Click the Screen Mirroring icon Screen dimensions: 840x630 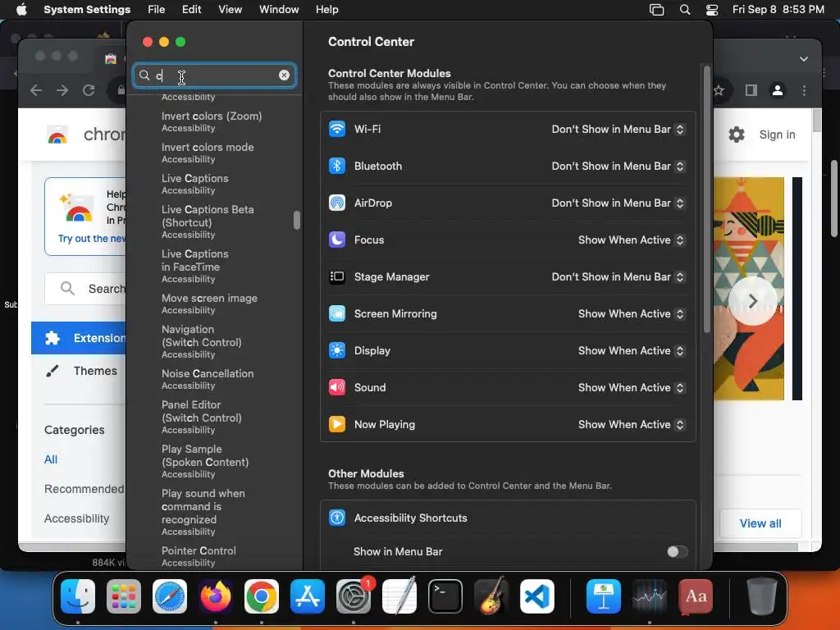click(337, 313)
